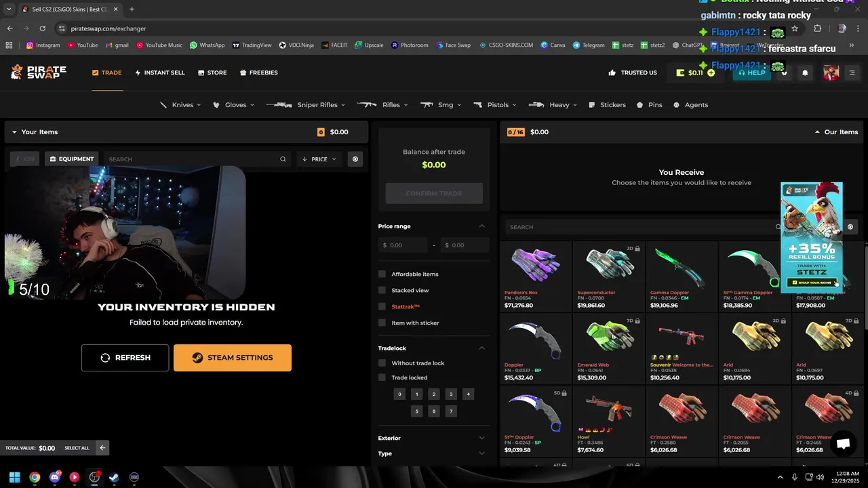Select trade lock day 7
Image resolution: width=868 pixels, height=488 pixels.
[x=451, y=411]
